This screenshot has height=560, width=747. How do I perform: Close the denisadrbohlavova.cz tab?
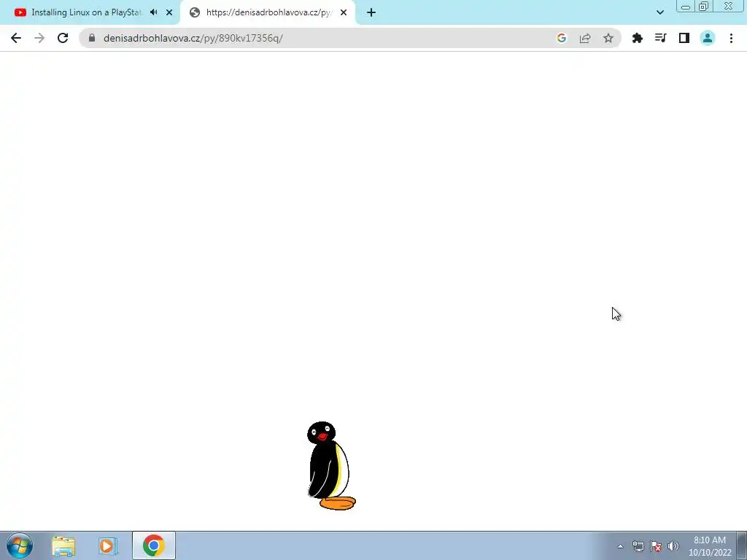[344, 12]
